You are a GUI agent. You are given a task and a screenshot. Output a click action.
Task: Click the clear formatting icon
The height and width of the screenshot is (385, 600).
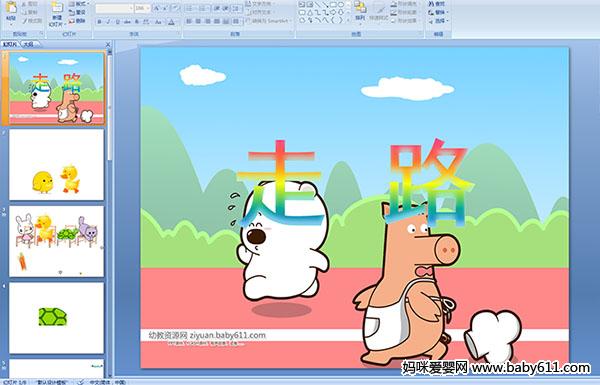(x=176, y=8)
